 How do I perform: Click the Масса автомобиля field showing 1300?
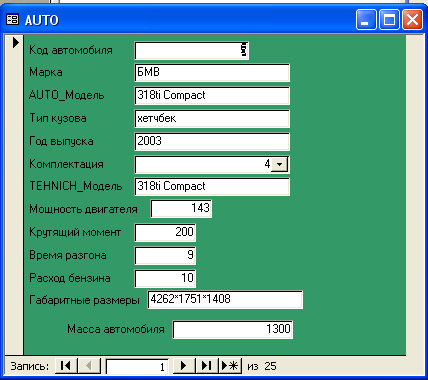(x=233, y=329)
